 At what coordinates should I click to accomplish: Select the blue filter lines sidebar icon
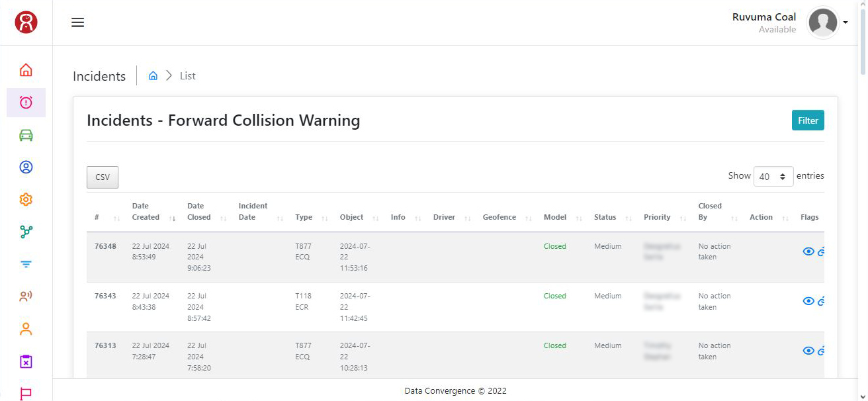(26, 265)
